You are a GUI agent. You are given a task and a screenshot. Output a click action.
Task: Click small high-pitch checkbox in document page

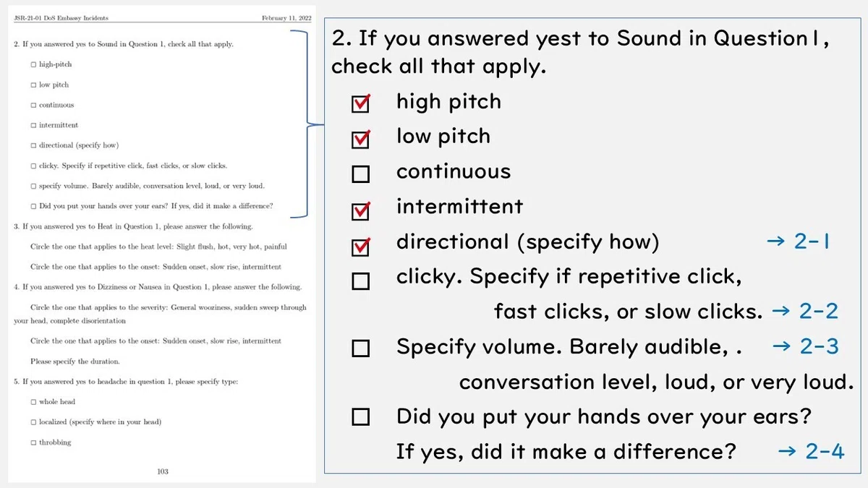(33, 64)
